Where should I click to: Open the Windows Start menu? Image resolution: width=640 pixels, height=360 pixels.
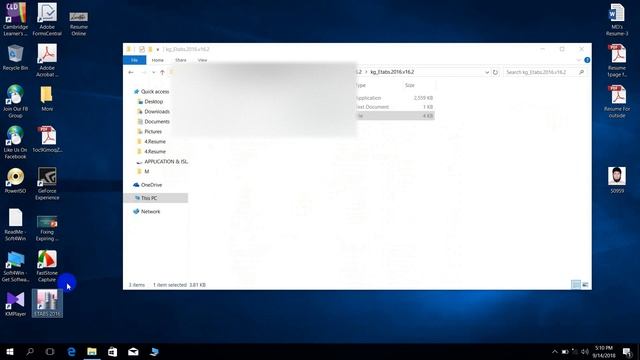10,351
